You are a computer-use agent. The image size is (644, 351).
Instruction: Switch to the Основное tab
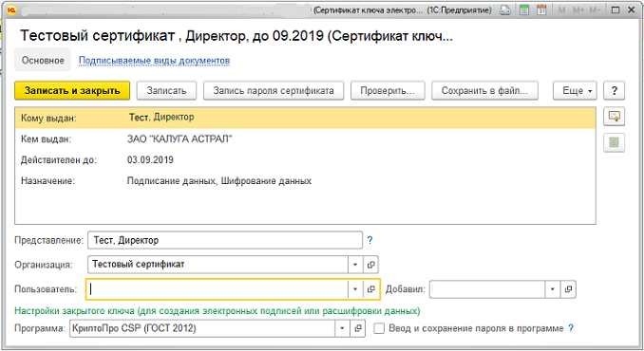[x=43, y=61]
